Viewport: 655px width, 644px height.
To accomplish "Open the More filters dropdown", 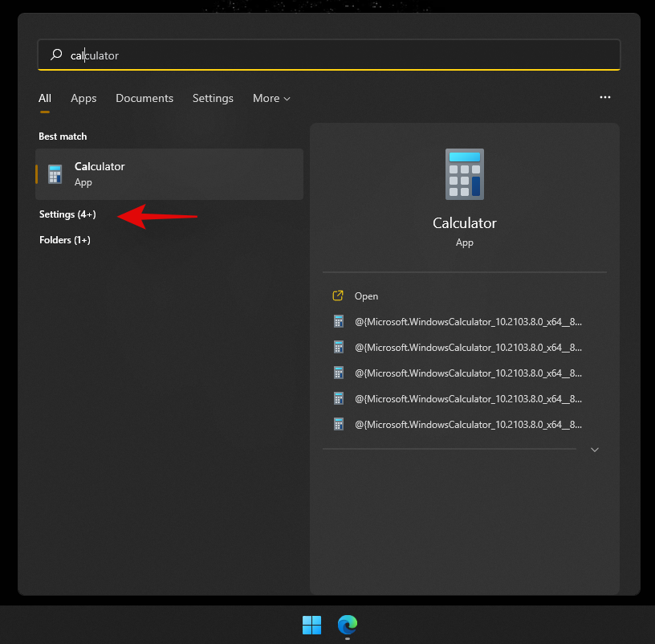I will 271,98.
